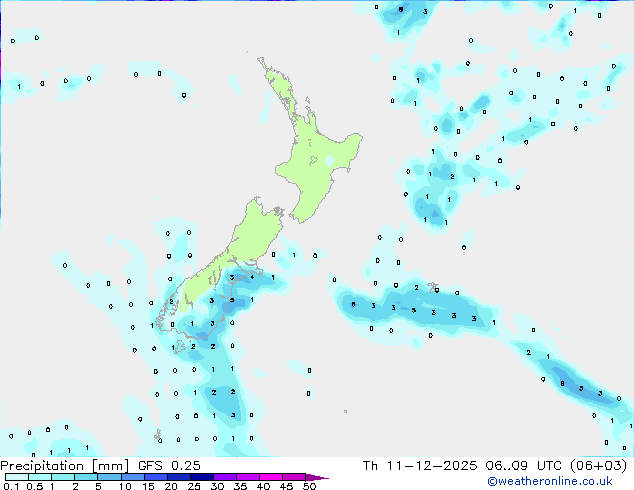Click the "45" legend scale label
The height and width of the screenshot is (490, 634).
click(286, 486)
